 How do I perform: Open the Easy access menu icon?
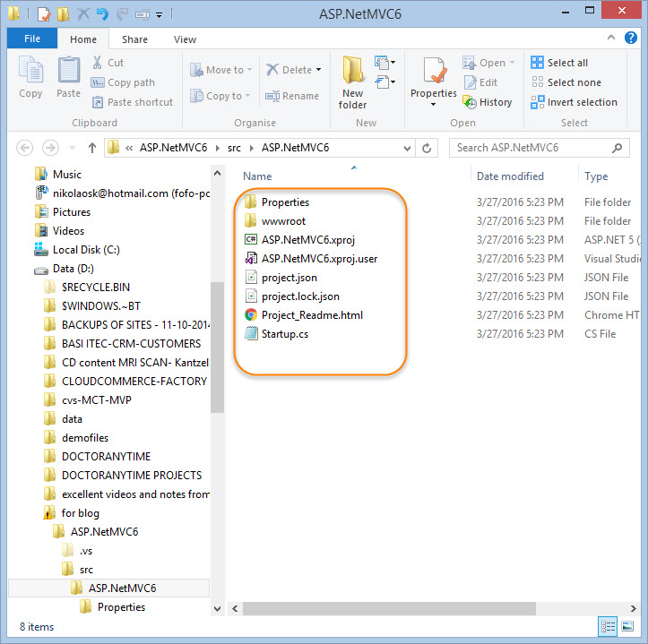point(384,82)
